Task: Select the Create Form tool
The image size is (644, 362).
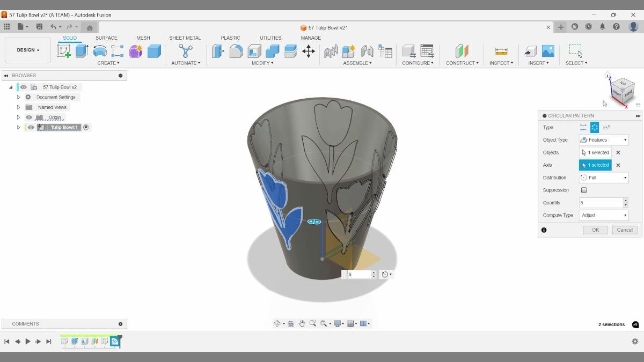Action: (x=136, y=51)
